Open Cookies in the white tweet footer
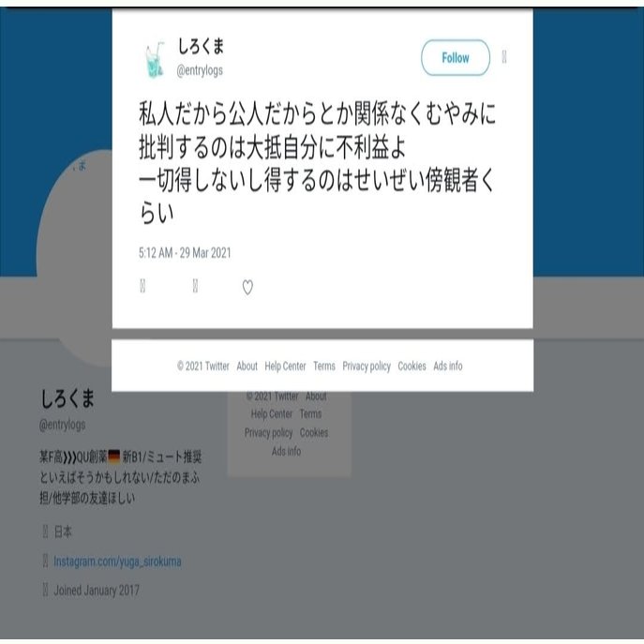Image resolution: width=644 pixels, height=644 pixels. pyautogui.click(x=412, y=366)
